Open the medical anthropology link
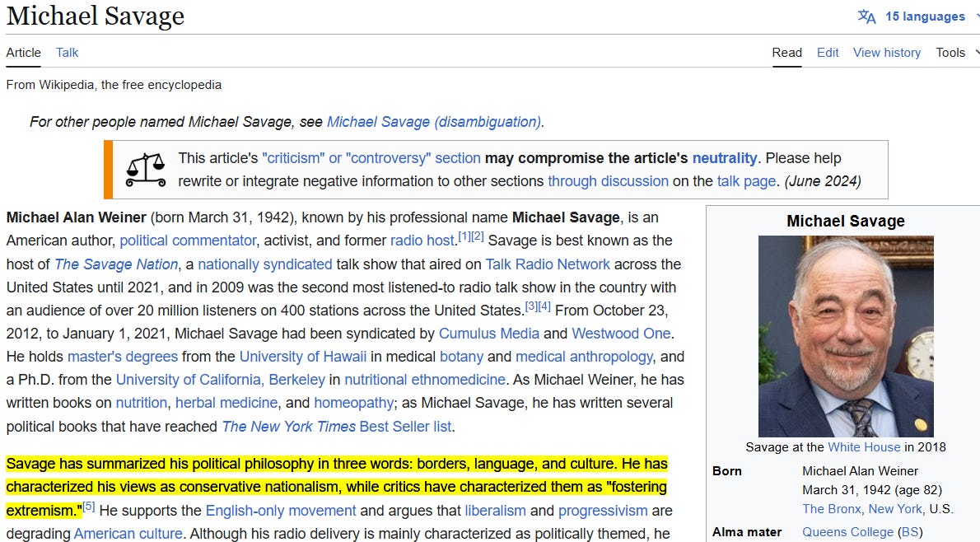Viewport: 980px width, 542px height. pos(585,357)
